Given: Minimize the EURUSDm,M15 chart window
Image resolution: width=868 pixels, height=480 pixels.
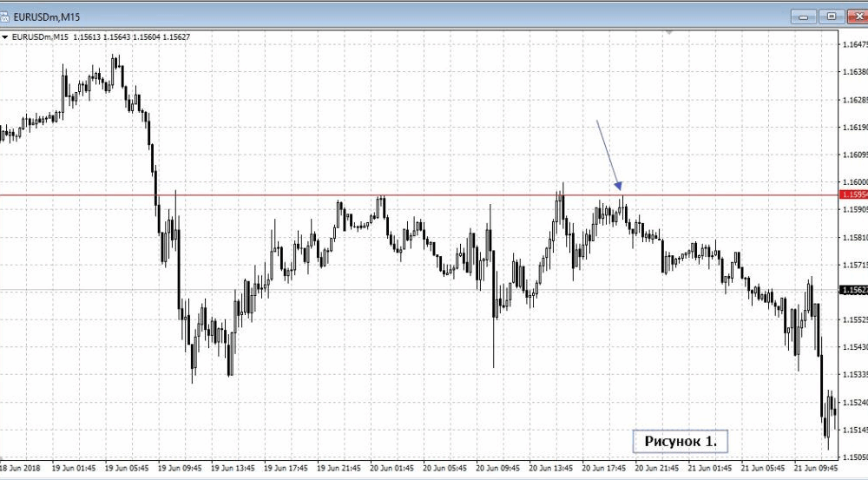Looking at the screenshot, I should pyautogui.click(x=803, y=16).
